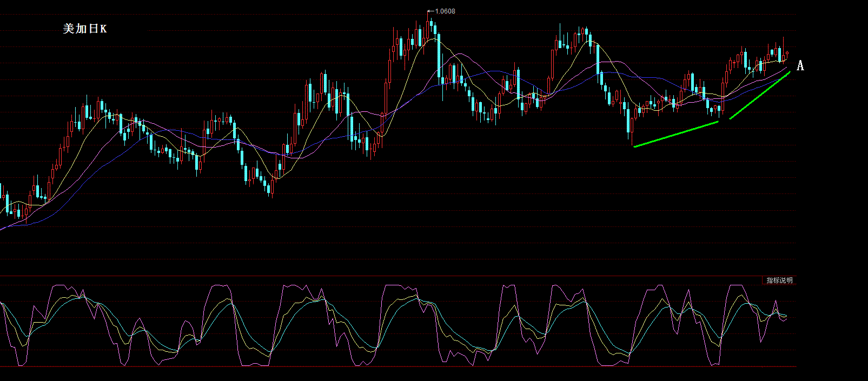Open the 指标说明 indicator description button
The width and height of the screenshot is (868, 381).
click(779, 280)
